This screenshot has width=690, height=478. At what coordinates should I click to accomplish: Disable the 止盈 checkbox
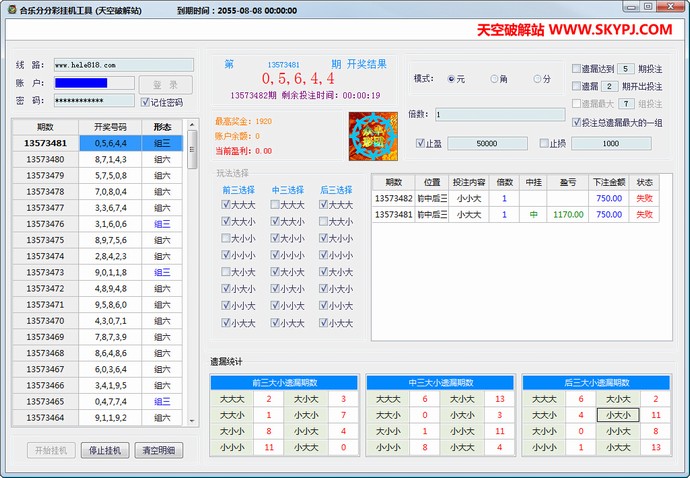422,143
